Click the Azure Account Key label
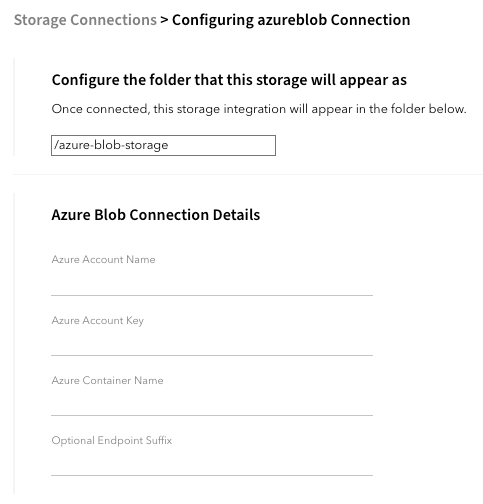The image size is (483, 504). tap(98, 320)
